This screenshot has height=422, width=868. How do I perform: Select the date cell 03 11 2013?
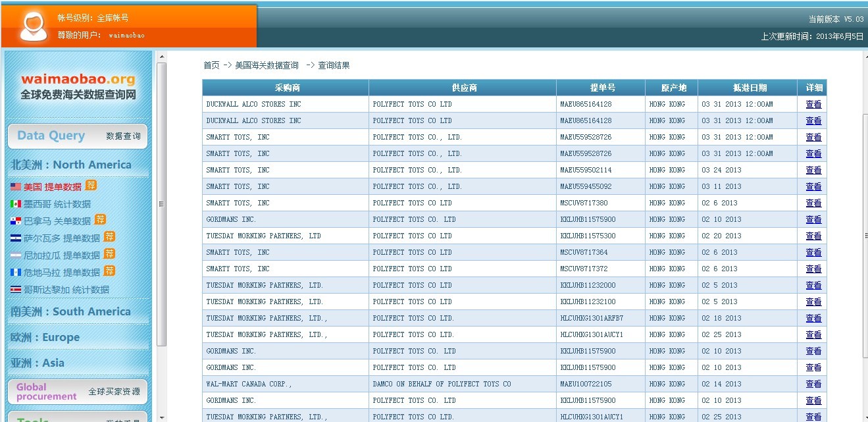click(x=748, y=186)
